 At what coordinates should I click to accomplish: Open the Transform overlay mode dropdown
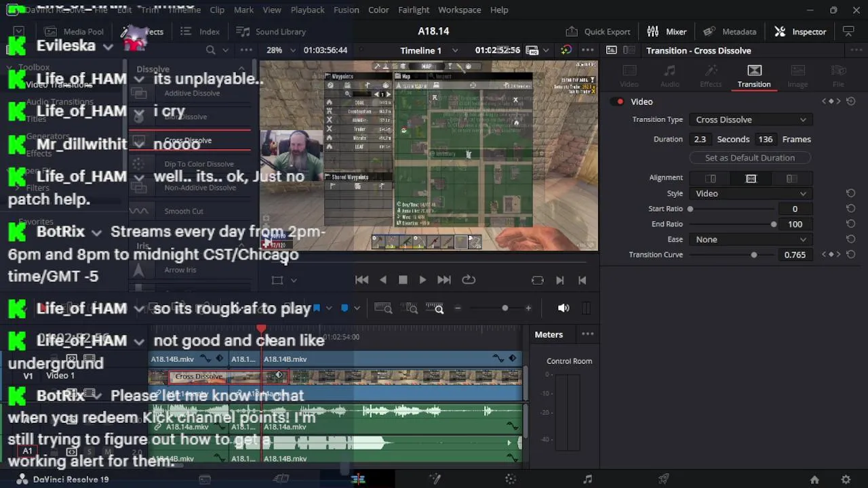coord(293,280)
